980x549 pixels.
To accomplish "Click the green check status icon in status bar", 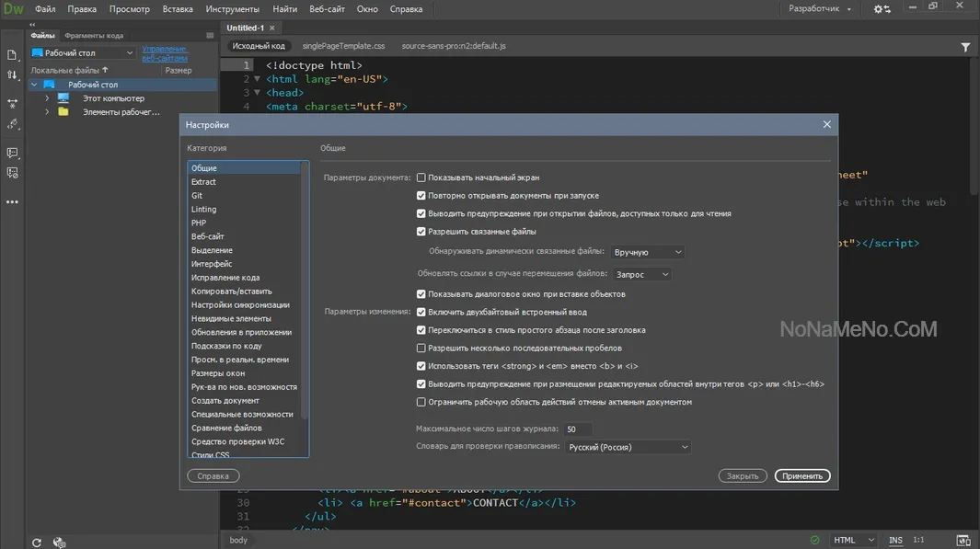I will [x=814, y=540].
